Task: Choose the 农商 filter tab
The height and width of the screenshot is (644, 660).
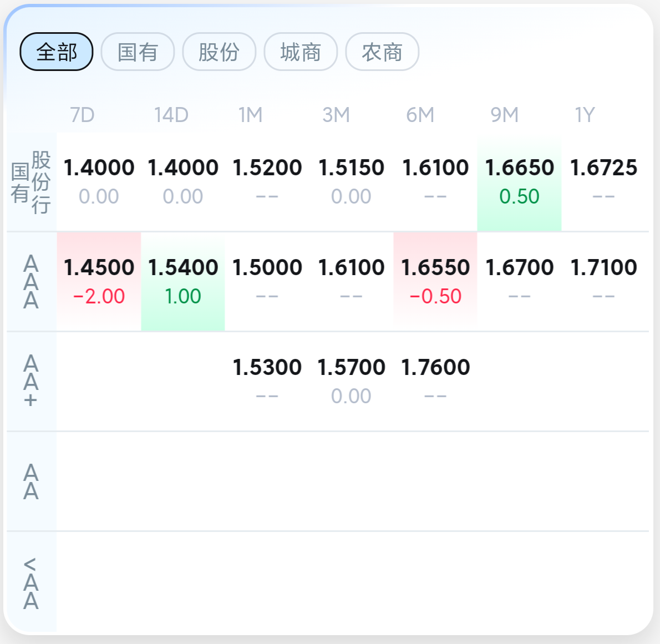Action: (382, 52)
